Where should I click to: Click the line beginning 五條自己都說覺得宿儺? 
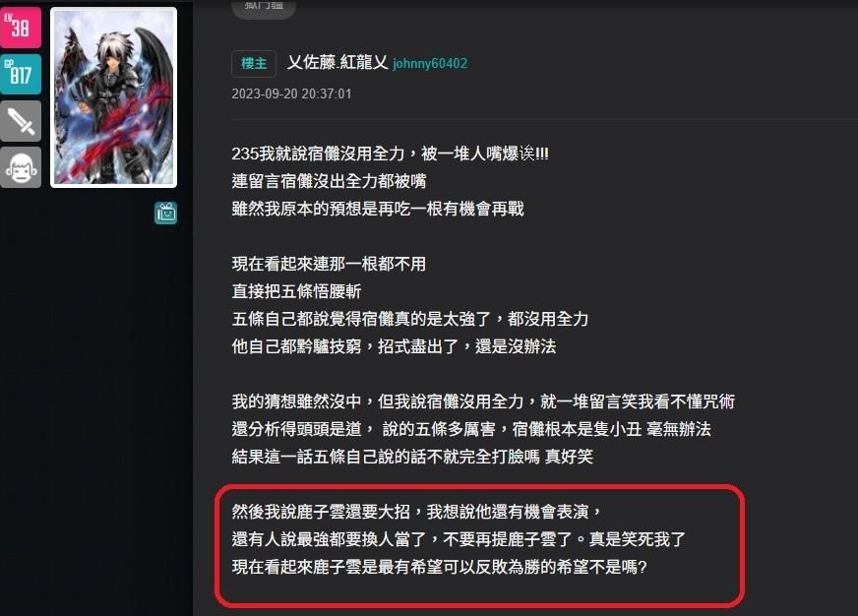pos(410,319)
